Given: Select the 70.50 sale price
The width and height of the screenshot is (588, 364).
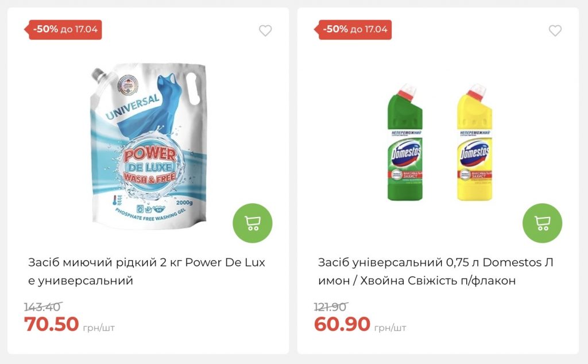Looking at the screenshot, I should [x=51, y=324].
